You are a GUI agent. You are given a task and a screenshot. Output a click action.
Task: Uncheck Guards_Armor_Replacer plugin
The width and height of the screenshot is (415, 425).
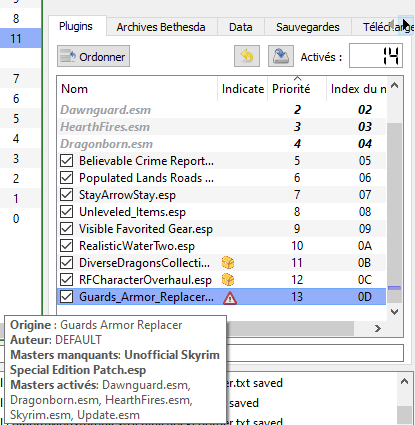tap(67, 297)
